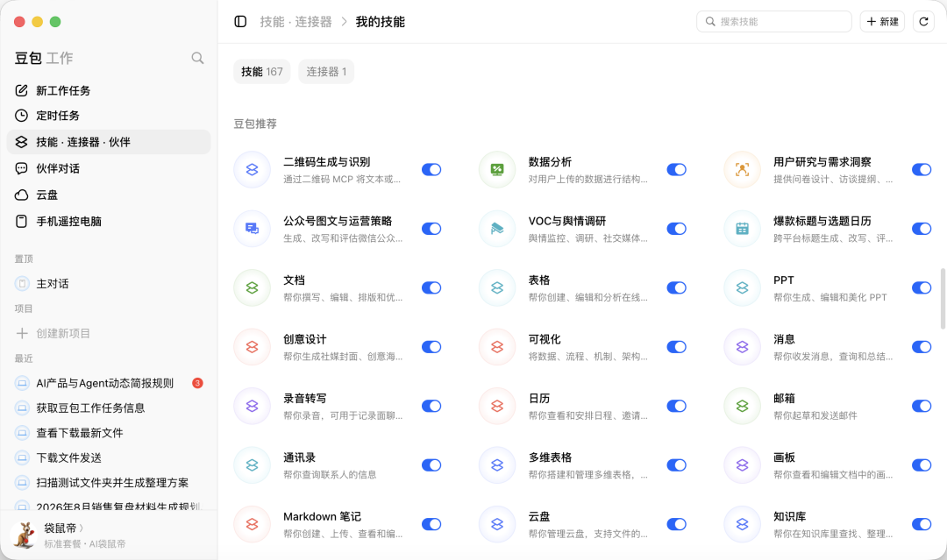This screenshot has width=947, height=560.
Task: Click the 消息 skill icon
Action: pos(743,347)
